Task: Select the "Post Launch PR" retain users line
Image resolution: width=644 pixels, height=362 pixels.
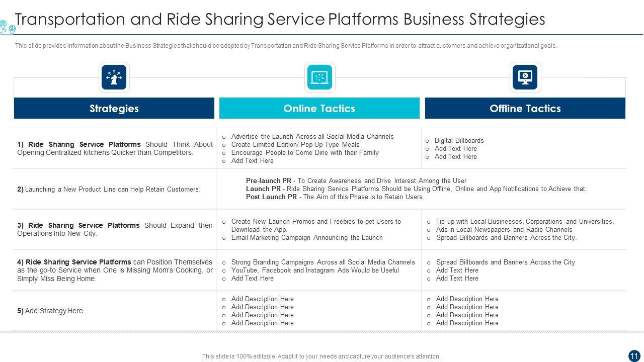Action: [335, 197]
